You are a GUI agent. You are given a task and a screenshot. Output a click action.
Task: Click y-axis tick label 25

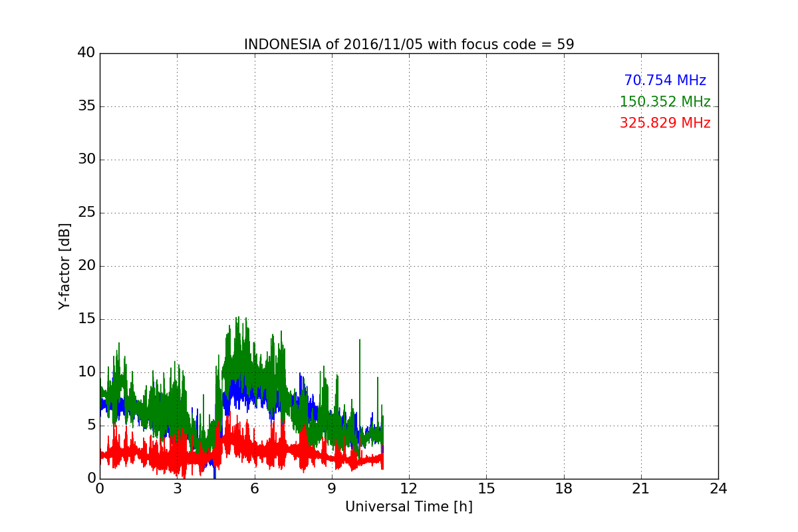(86, 212)
